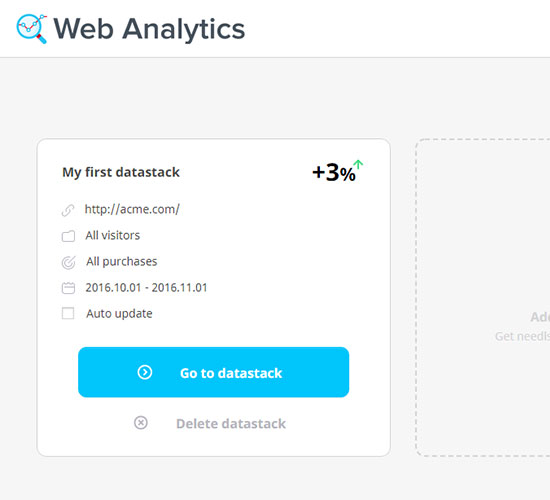Open the All visitors segment selector
Screen dimensions: 550x500
pyautogui.click(x=113, y=235)
